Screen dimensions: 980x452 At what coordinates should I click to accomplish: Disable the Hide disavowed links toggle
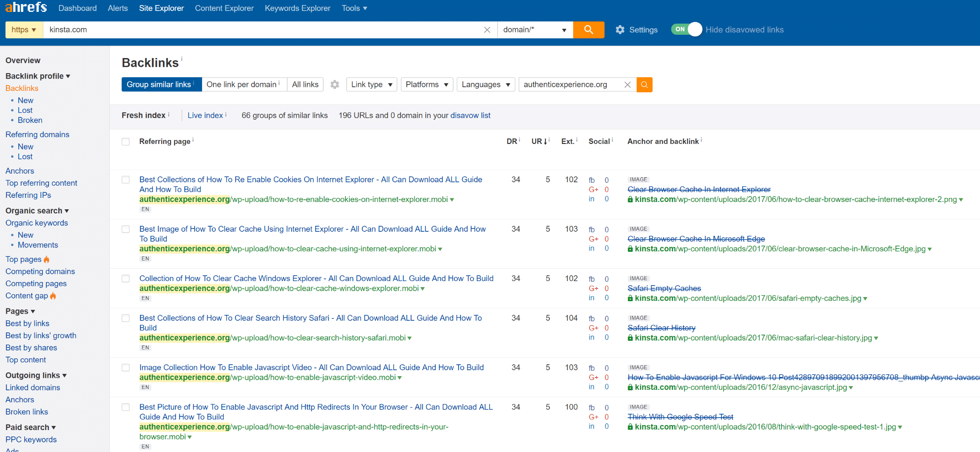[x=686, y=29]
